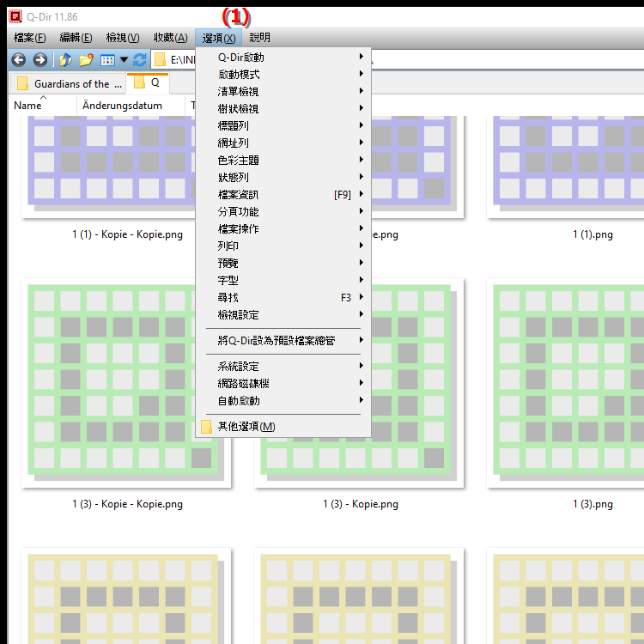Expand the 標題列 submenu

283,125
